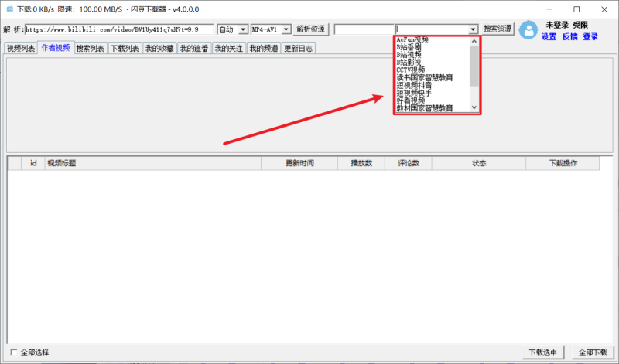The image size is (619, 364).
Task: Open the 自动 quality dropdown
Action: tap(233, 29)
